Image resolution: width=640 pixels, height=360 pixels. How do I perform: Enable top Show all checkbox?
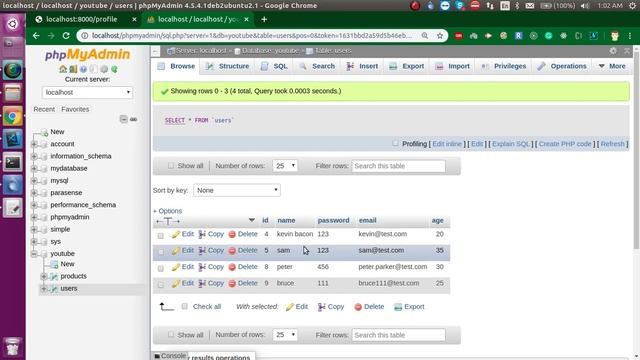(171, 165)
